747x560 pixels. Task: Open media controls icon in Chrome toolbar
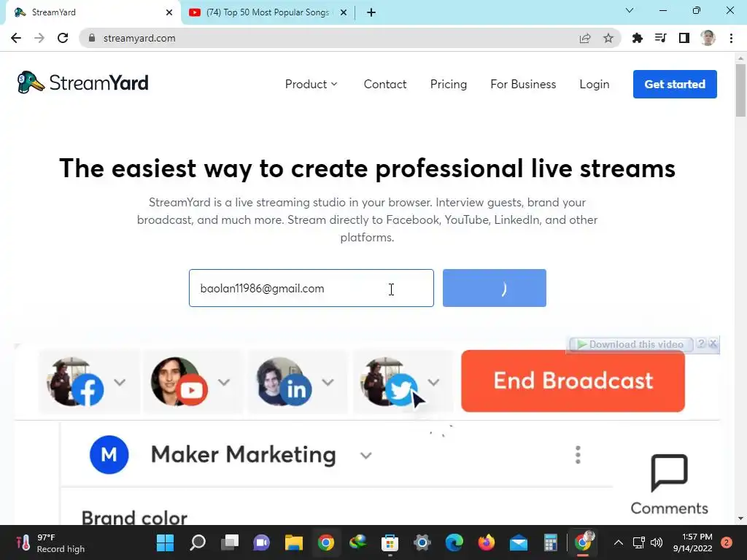click(x=661, y=38)
